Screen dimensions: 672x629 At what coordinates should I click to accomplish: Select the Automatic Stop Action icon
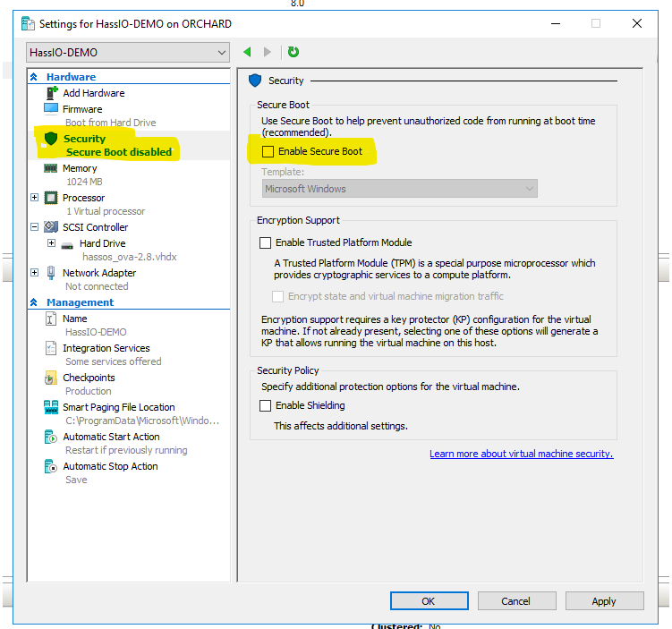point(51,466)
